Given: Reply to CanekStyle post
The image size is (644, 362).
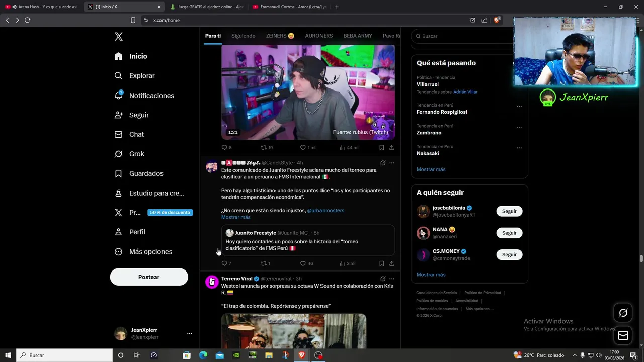Looking at the screenshot, I should click(226, 263).
